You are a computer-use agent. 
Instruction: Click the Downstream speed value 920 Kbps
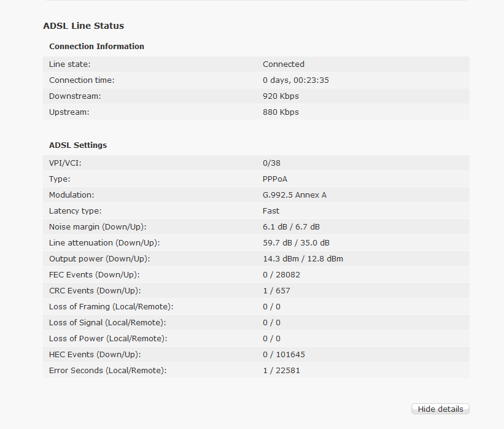pyautogui.click(x=281, y=96)
